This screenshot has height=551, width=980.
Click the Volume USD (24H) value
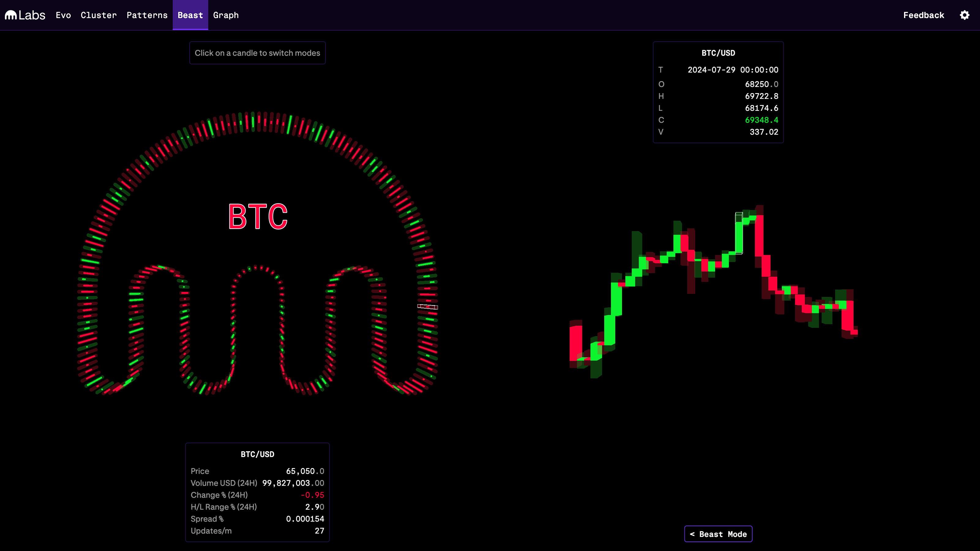point(293,483)
